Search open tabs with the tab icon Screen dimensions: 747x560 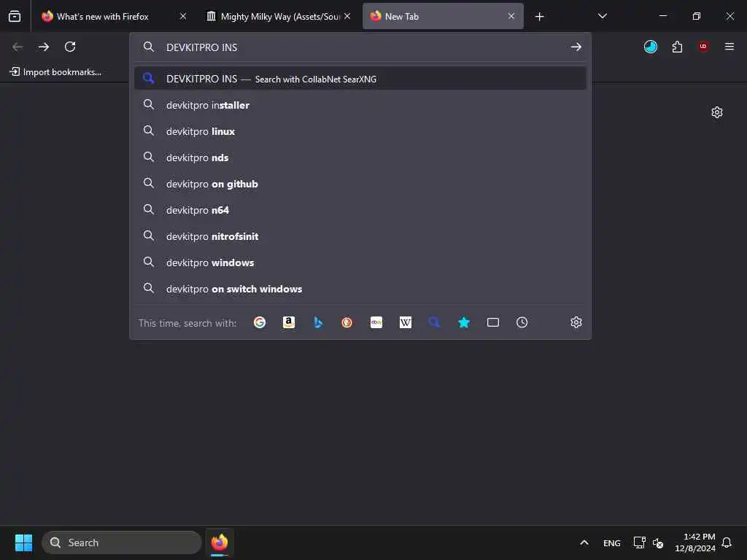(493, 322)
